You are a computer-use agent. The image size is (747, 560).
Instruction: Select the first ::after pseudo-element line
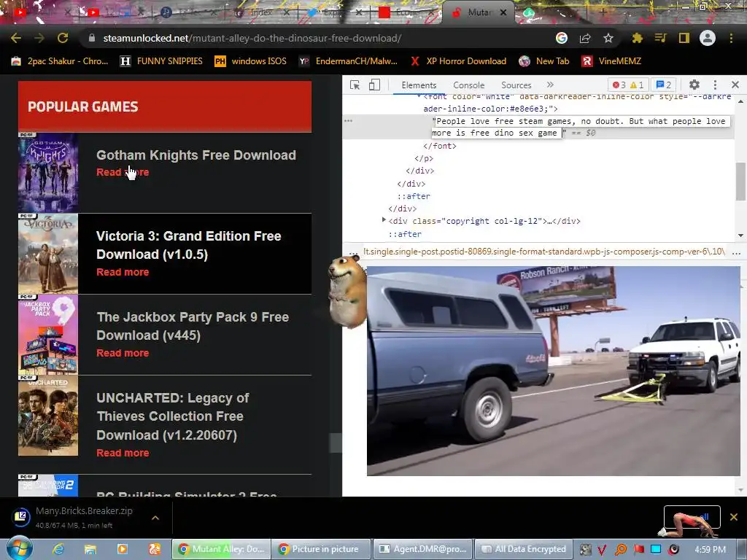[x=414, y=196]
